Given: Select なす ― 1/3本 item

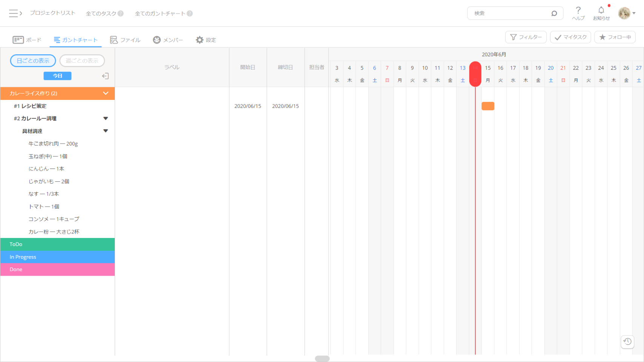Looking at the screenshot, I should [44, 194].
